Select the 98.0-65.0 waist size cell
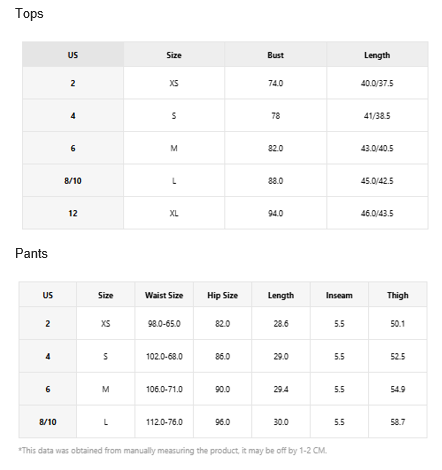The height and width of the screenshot is (470, 442). point(164,323)
